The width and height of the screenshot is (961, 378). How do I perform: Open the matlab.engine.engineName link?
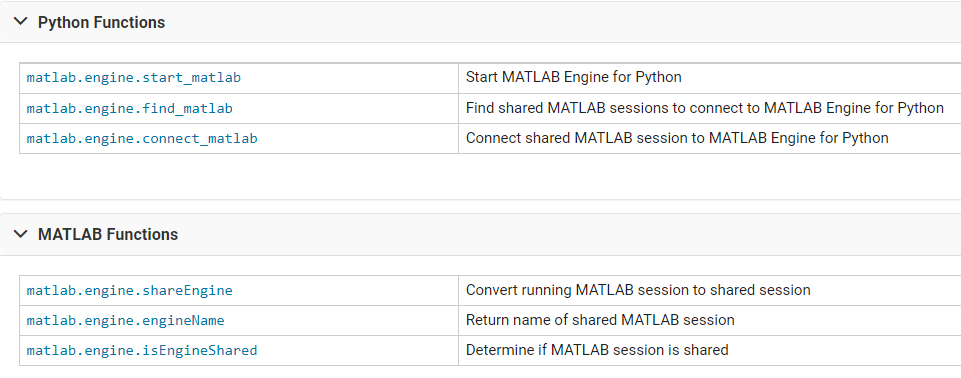[x=125, y=320]
